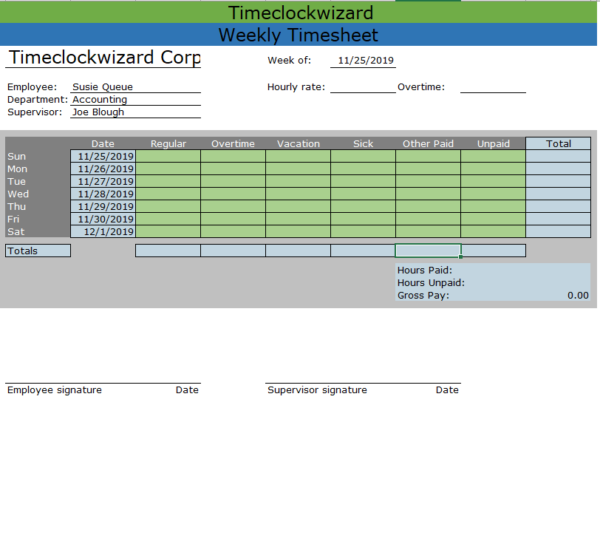
Task: Select the Thu date cell 11/29/2019
Action: [103, 207]
